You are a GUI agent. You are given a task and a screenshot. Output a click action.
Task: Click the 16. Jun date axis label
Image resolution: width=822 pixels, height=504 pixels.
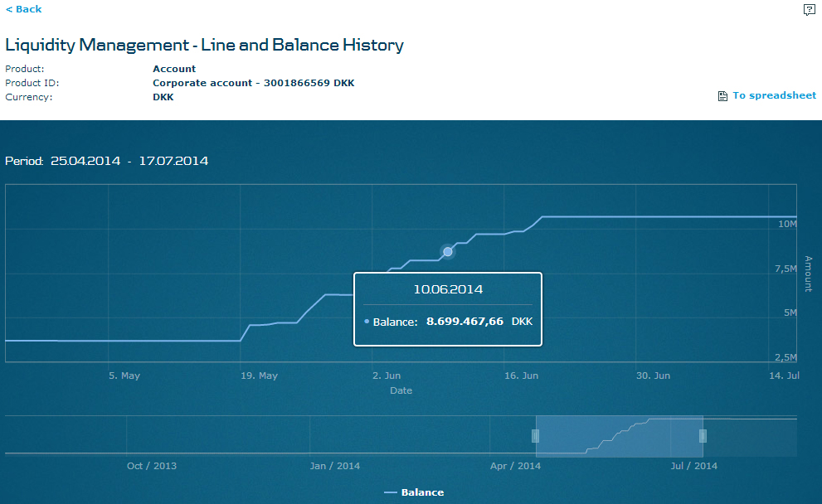(522, 376)
